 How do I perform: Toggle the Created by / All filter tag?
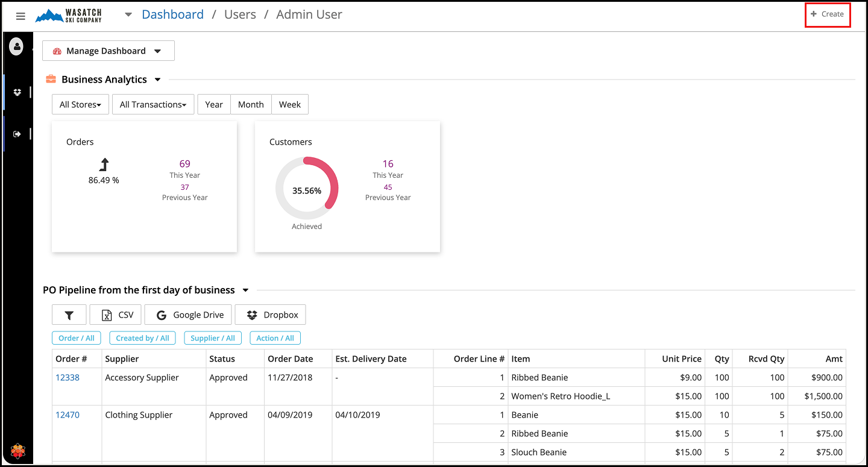coord(142,338)
